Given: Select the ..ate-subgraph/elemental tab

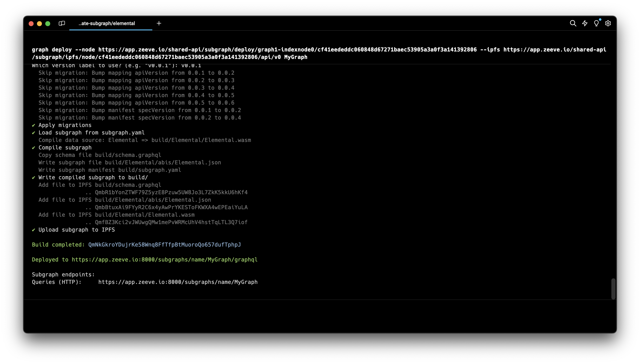Looking at the screenshot, I should (111, 23).
